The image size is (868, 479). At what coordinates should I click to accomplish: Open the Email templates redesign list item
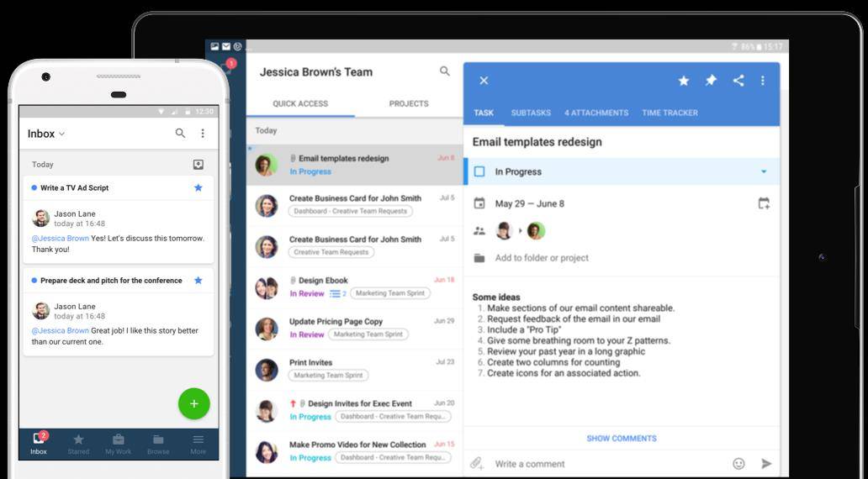point(355,165)
